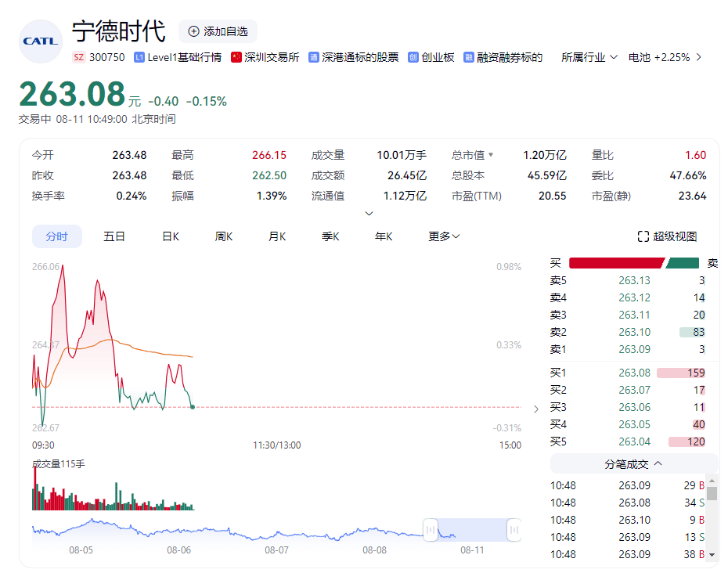Switch to the 五日 chart tab

pyautogui.click(x=114, y=236)
